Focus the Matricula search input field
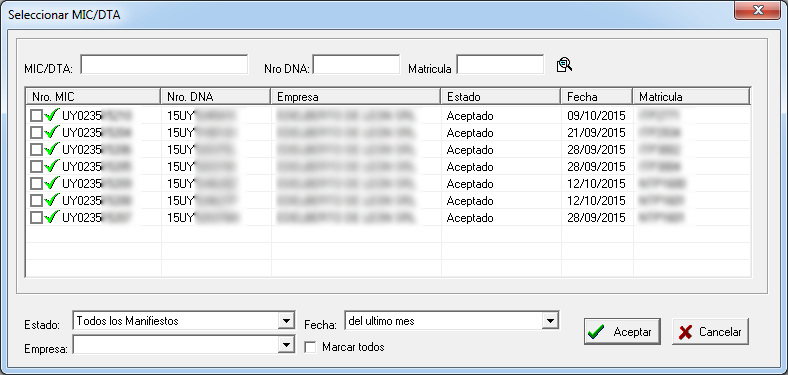The image size is (788, 375). click(500, 64)
